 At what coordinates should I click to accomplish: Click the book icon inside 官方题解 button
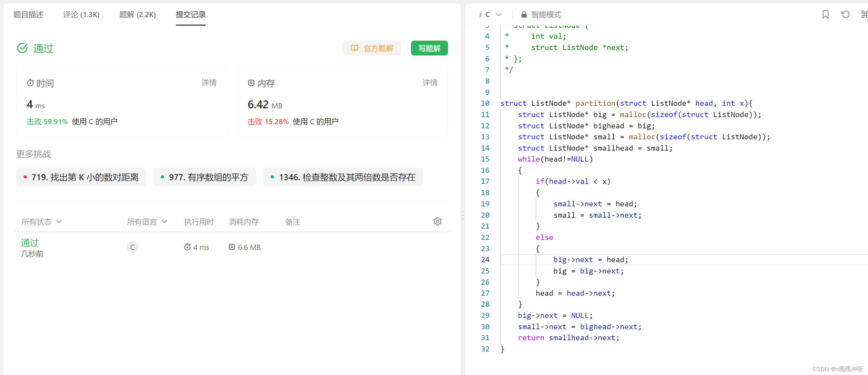click(354, 48)
